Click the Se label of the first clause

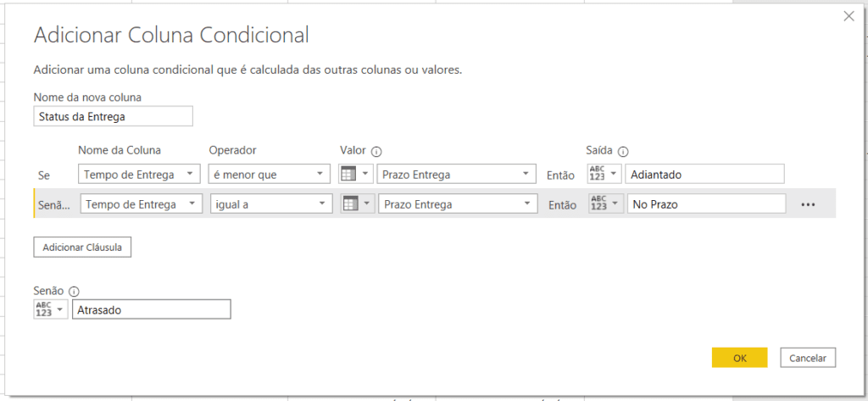(44, 175)
